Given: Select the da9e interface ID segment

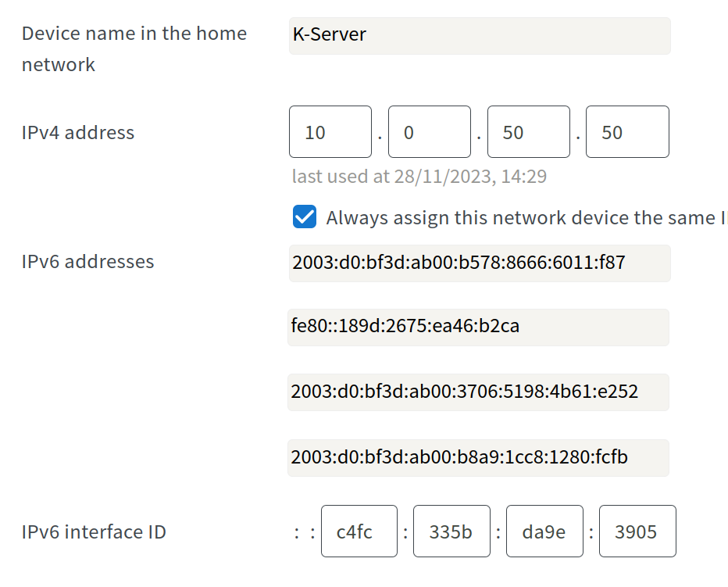Looking at the screenshot, I should click(544, 532).
